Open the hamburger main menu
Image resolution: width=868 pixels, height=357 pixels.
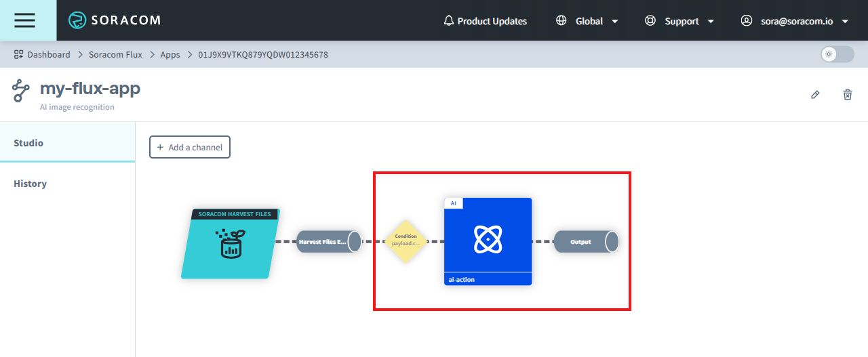25,20
